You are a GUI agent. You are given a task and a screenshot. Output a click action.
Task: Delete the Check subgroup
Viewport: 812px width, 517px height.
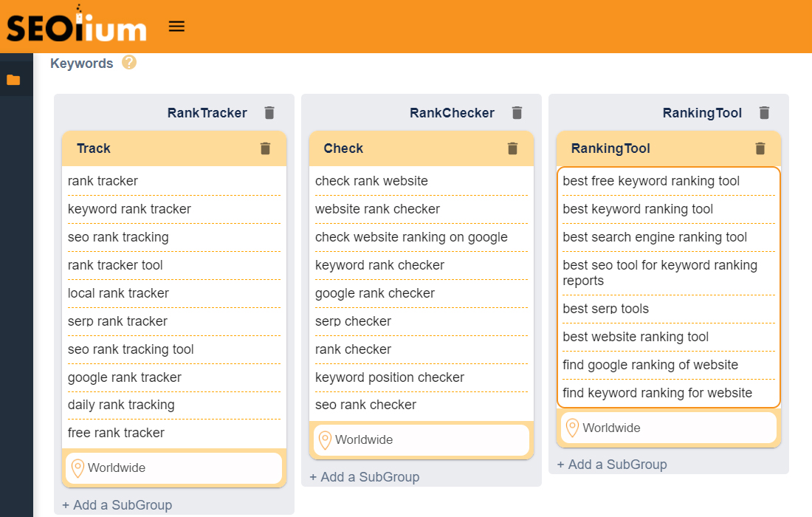[x=513, y=148]
